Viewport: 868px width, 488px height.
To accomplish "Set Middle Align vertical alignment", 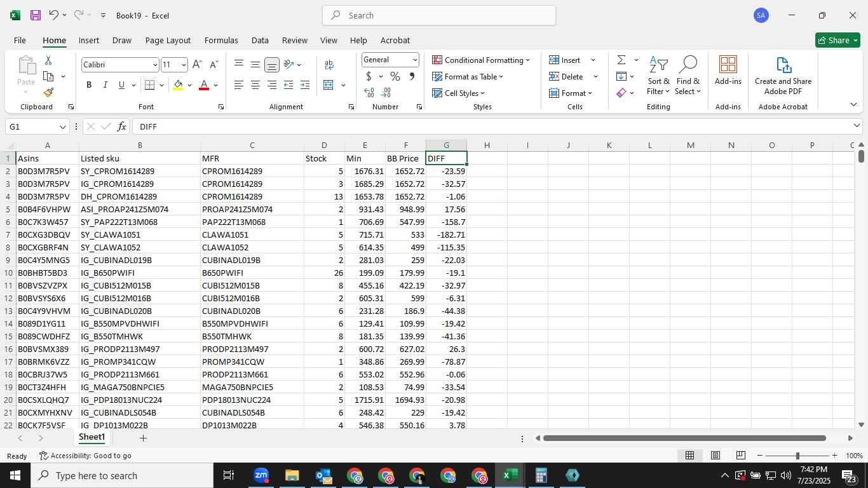I will pos(255,64).
